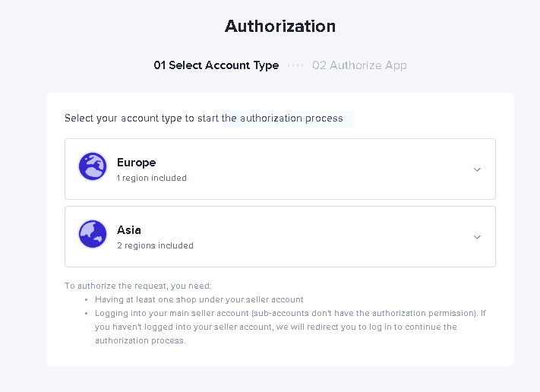The height and width of the screenshot is (392, 540).
Task: Click the Authorization page heading
Action: [x=280, y=26]
